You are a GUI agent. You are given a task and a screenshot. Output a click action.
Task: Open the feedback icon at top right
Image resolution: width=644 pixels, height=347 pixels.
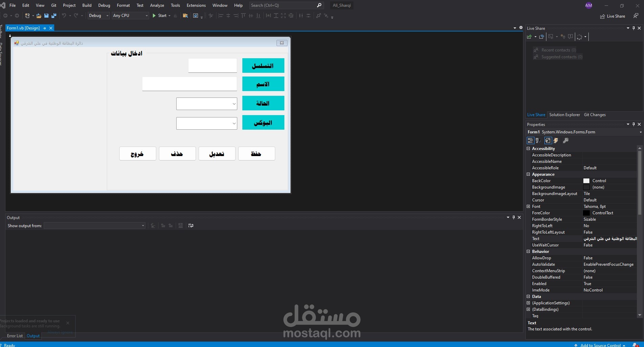pyautogui.click(x=636, y=16)
